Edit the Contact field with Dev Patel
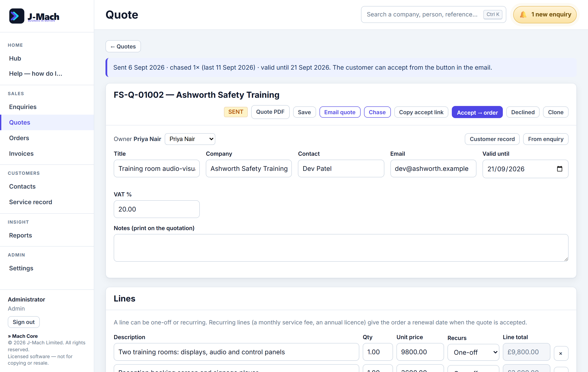The width and height of the screenshot is (588, 372). click(341, 168)
